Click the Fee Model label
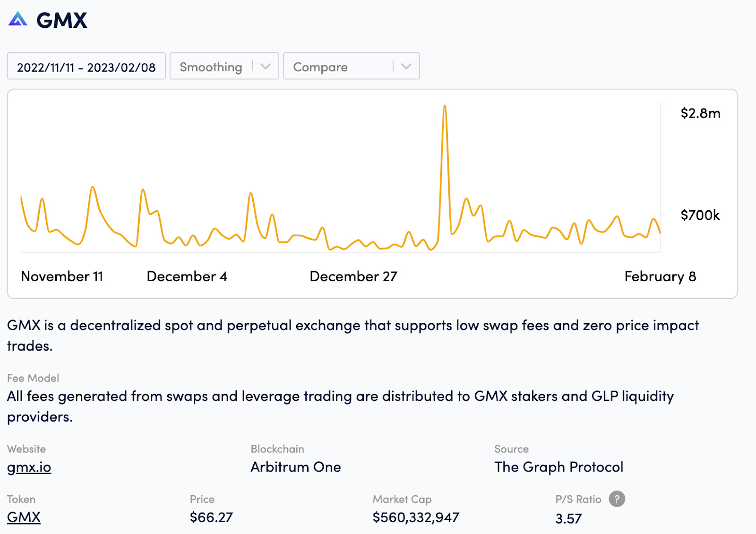 tap(33, 378)
